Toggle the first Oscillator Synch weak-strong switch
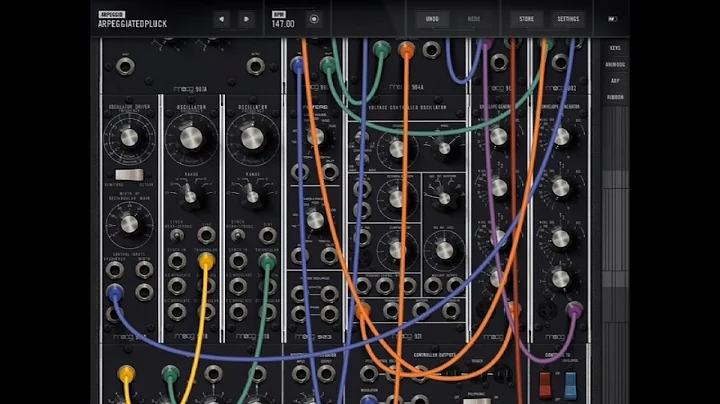Image resolution: width=720 pixels, height=404 pixels. click(176, 236)
